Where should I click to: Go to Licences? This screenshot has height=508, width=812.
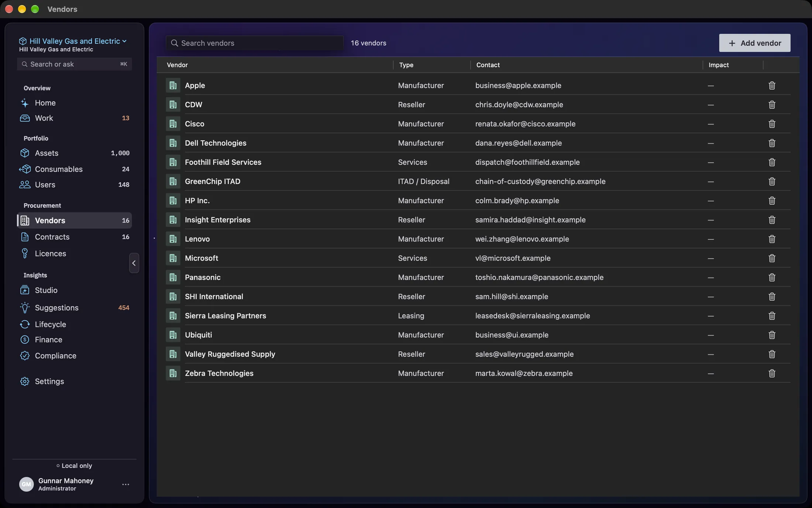click(x=74, y=253)
